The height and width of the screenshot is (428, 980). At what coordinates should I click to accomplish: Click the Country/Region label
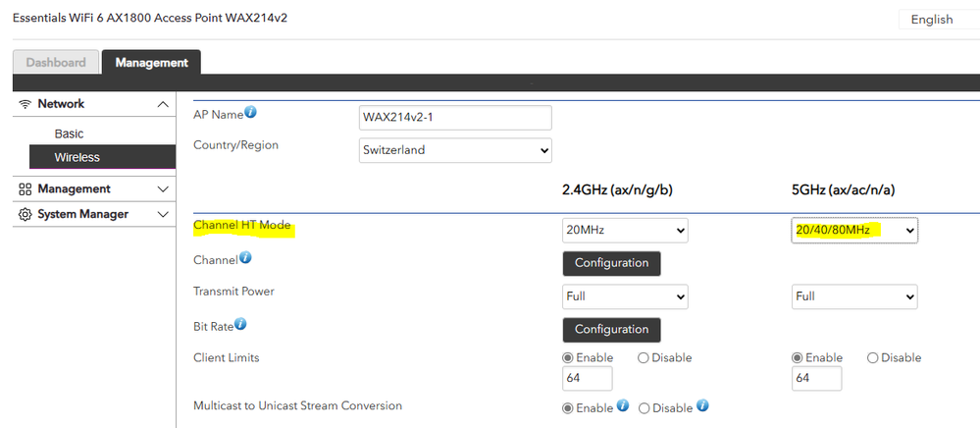(235, 145)
